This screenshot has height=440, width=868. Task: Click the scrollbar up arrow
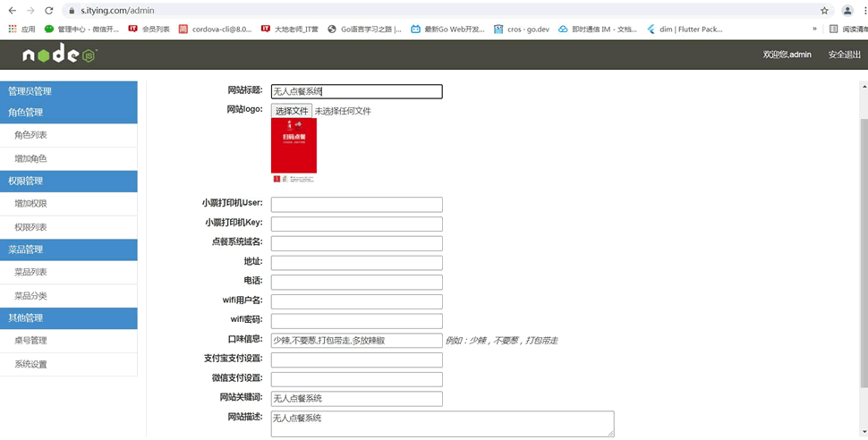tap(864, 87)
